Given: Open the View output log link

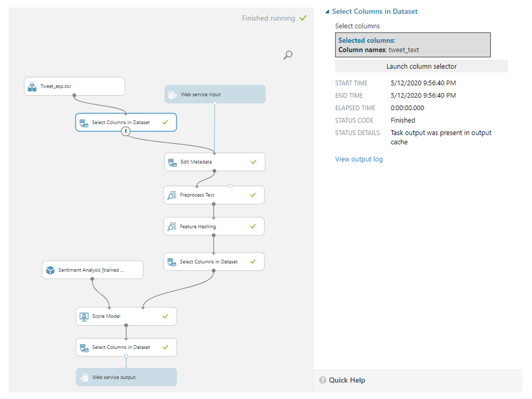Looking at the screenshot, I should pyautogui.click(x=359, y=159).
